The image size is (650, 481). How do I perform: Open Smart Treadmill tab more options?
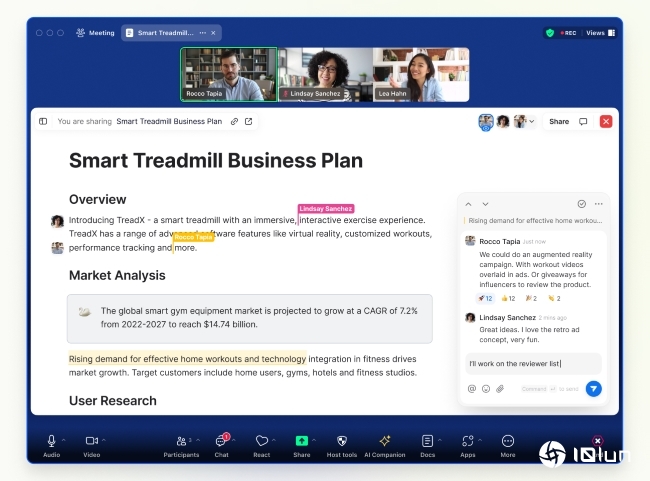tap(202, 33)
